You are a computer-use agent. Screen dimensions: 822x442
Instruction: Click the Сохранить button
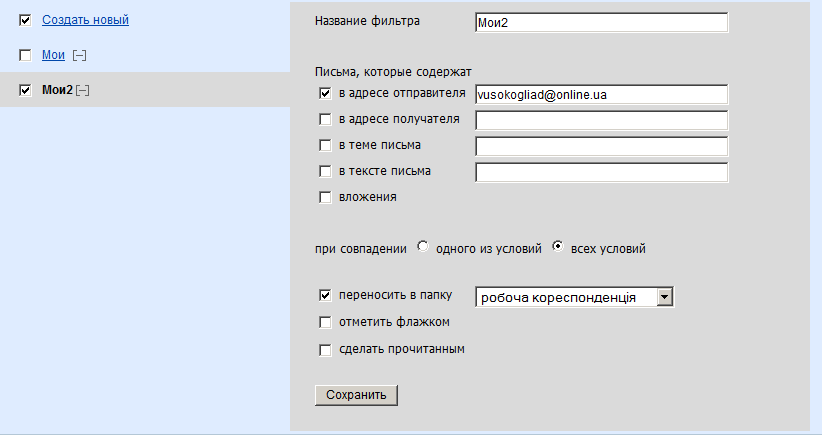click(x=356, y=395)
